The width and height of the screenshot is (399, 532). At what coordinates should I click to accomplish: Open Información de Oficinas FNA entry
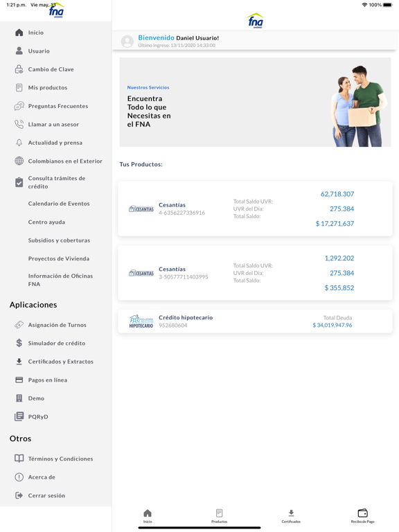pos(60,280)
